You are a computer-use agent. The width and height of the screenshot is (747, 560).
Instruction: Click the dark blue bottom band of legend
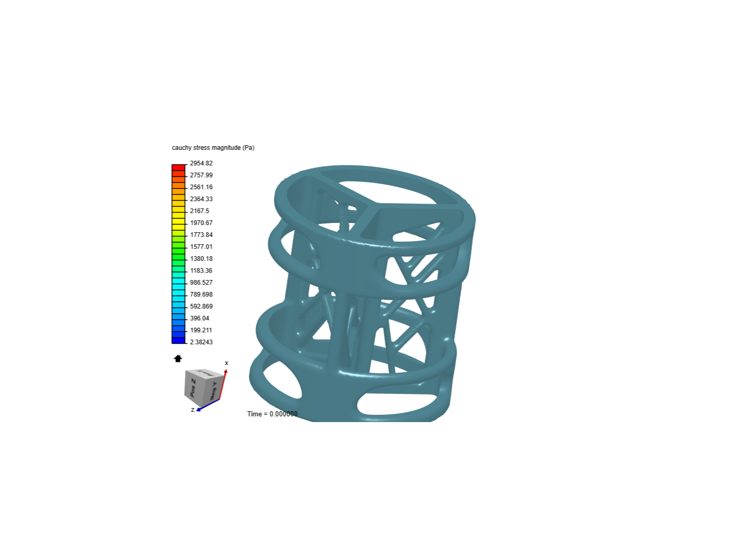point(178,340)
